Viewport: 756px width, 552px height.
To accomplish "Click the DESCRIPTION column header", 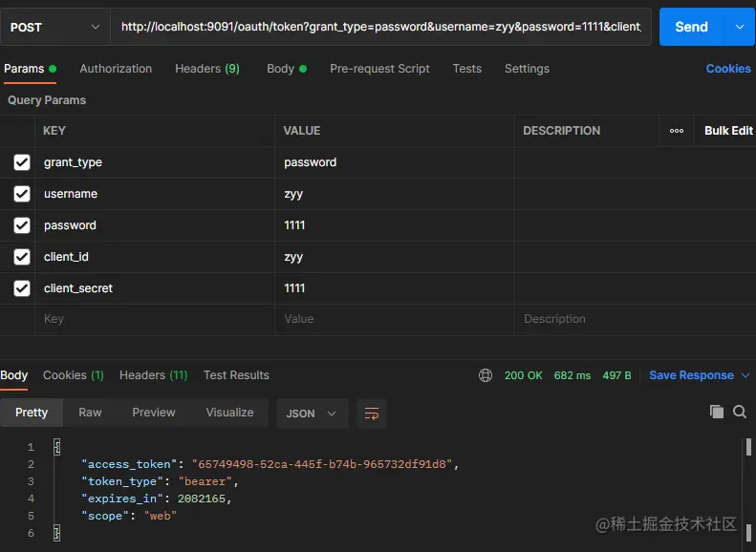I will click(x=562, y=131).
